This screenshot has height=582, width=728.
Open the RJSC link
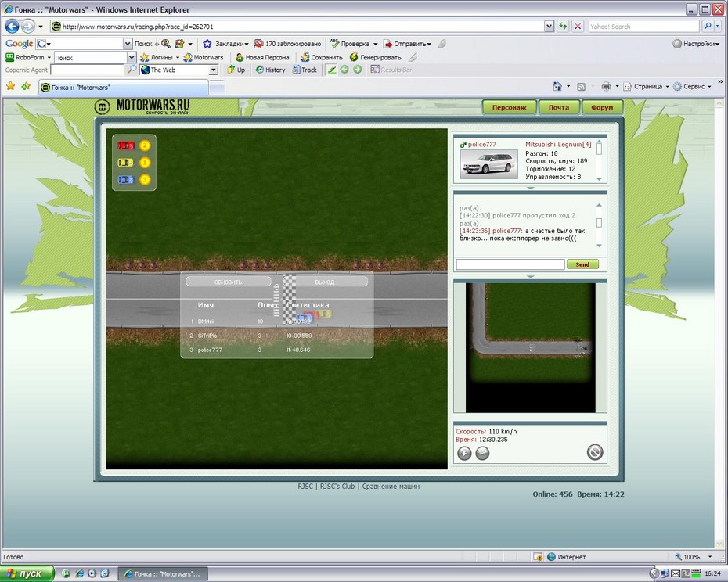[x=305, y=487]
